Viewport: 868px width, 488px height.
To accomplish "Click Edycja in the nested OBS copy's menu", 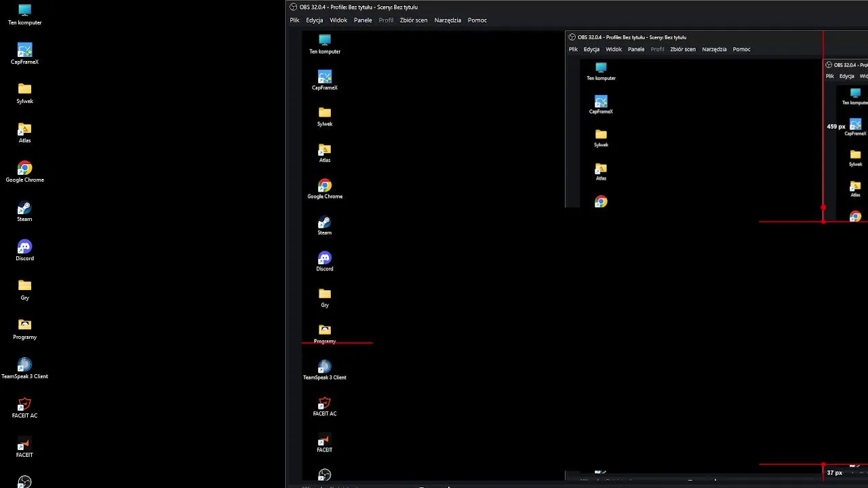I will (x=591, y=49).
